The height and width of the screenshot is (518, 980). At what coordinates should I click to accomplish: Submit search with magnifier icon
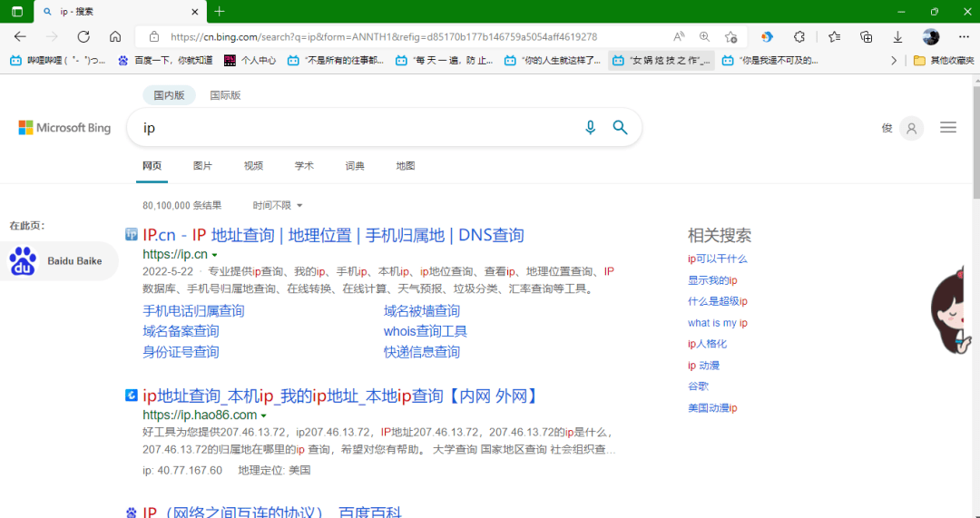pyautogui.click(x=620, y=128)
